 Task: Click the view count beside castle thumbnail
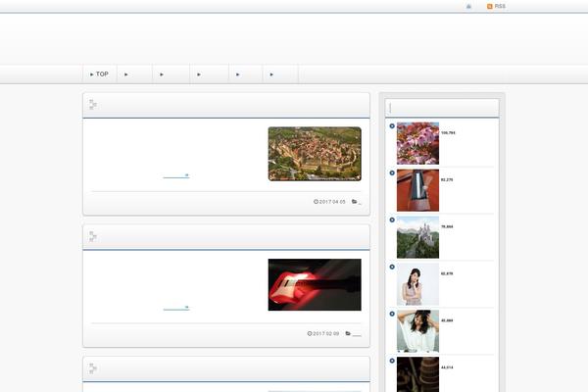[x=447, y=226]
